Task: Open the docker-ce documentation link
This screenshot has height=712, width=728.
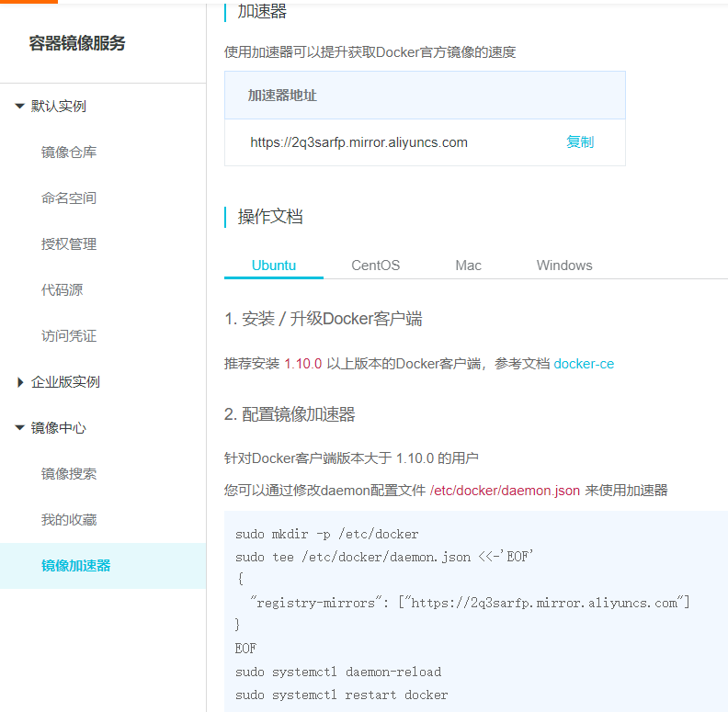Action: tap(584, 364)
